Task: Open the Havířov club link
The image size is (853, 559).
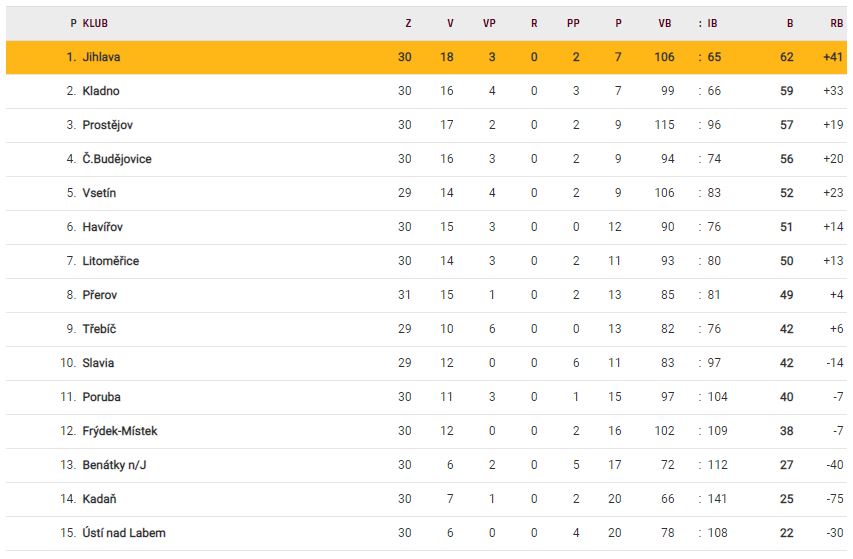Action: (x=103, y=227)
